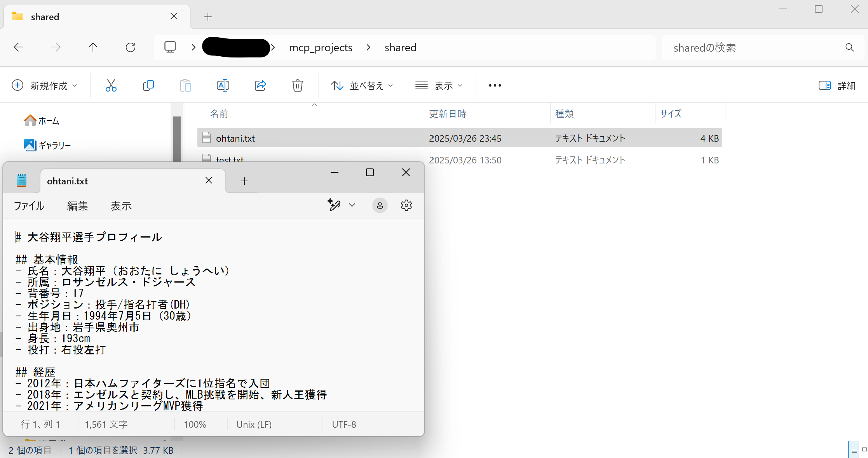Click mcp_projects in the address breadcrumb

(x=321, y=47)
